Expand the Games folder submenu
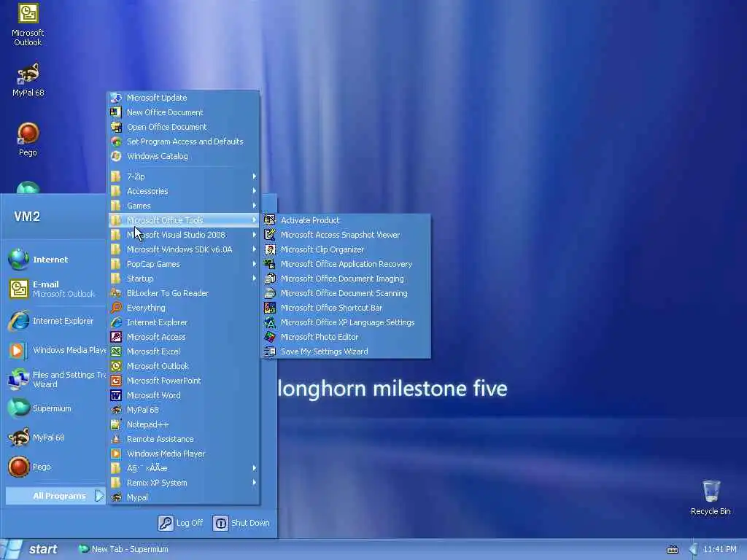The height and width of the screenshot is (560, 747). [184, 206]
